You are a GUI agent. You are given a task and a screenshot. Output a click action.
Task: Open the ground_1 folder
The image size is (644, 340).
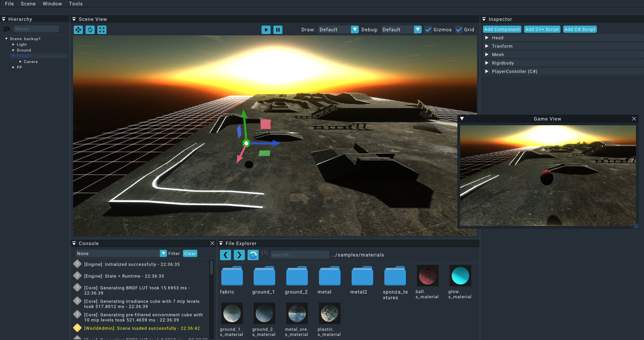point(264,276)
